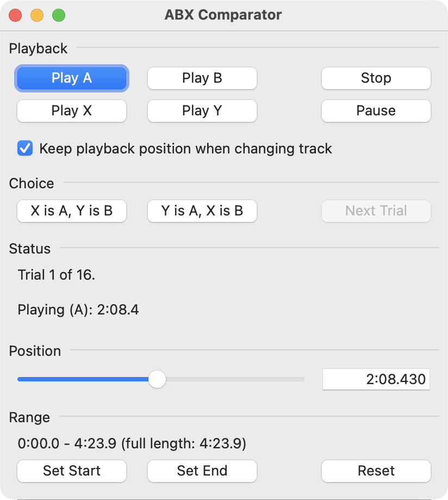Image resolution: width=448 pixels, height=500 pixels.
Task: Click the Play A button
Action: click(72, 78)
